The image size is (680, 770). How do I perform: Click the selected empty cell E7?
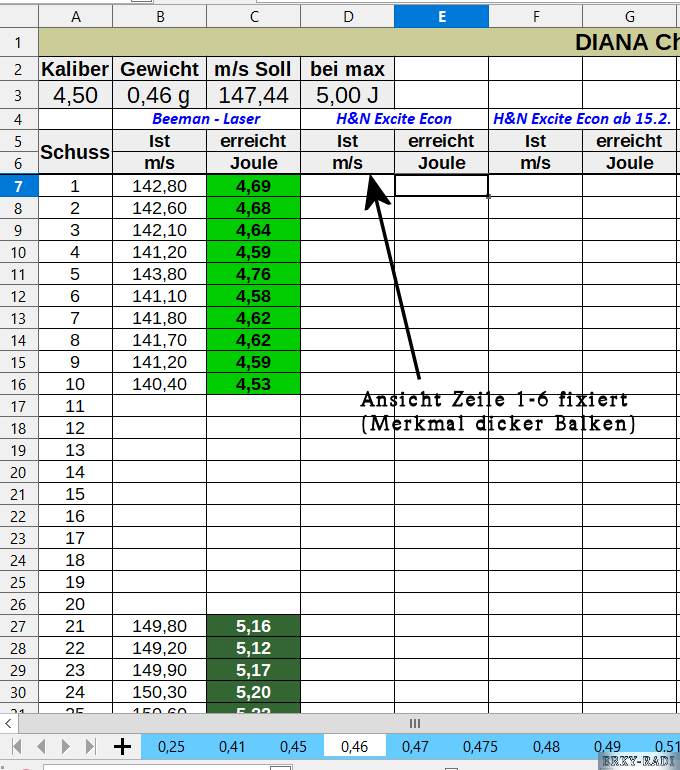tap(441, 186)
